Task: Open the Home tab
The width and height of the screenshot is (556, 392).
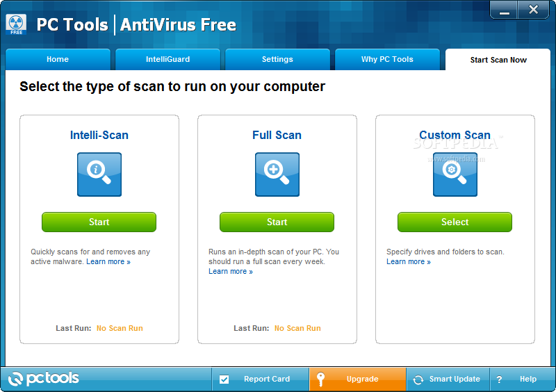Action: coord(58,60)
